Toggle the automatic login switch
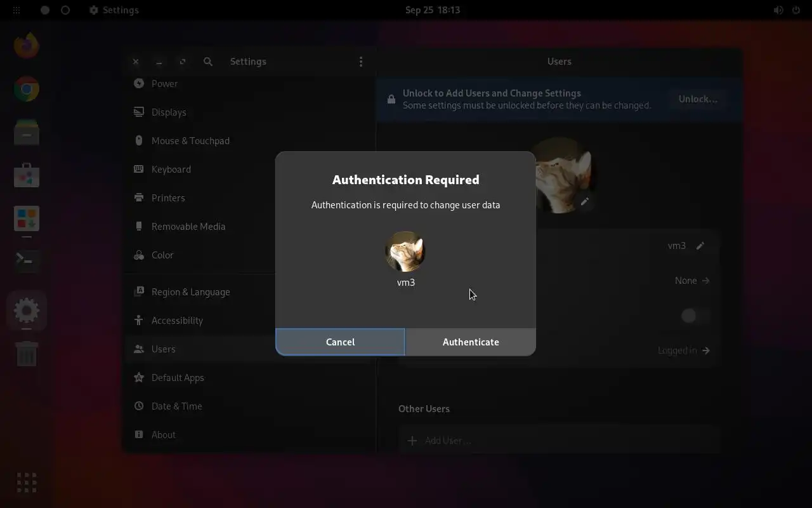Screen dimensions: 812x508 tap(695, 316)
